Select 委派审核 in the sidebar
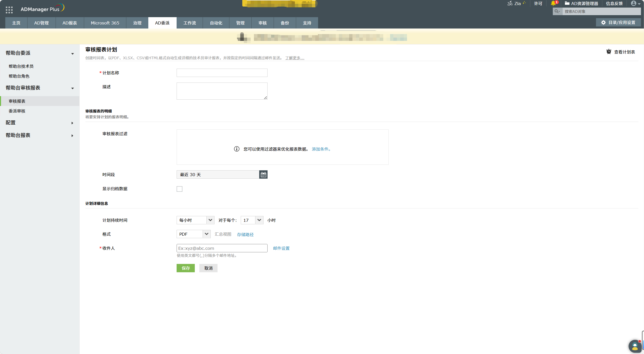The height and width of the screenshot is (354, 644). click(17, 111)
